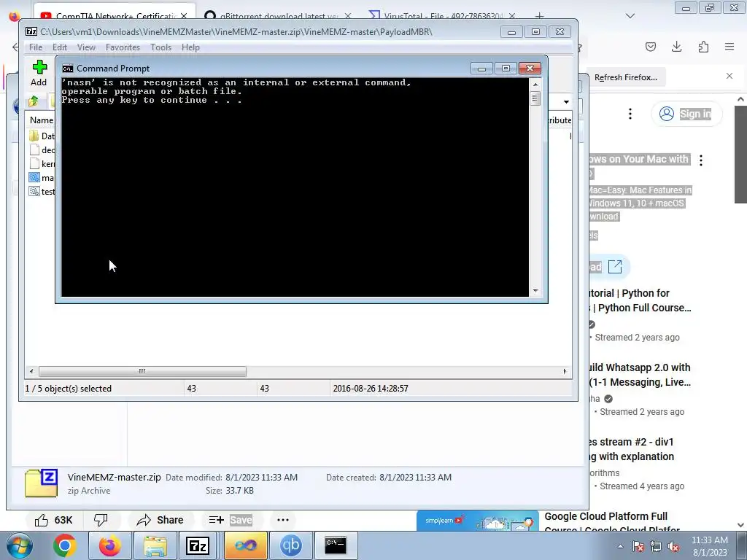The image size is (747, 560).
Task: Open the Edit menu in 7-Zip
Action: click(x=60, y=47)
